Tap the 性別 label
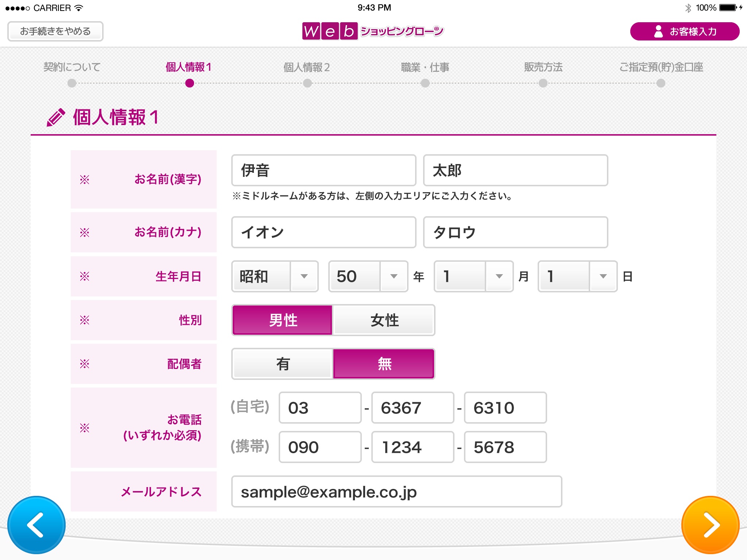This screenshot has height=560, width=747. [x=190, y=320]
